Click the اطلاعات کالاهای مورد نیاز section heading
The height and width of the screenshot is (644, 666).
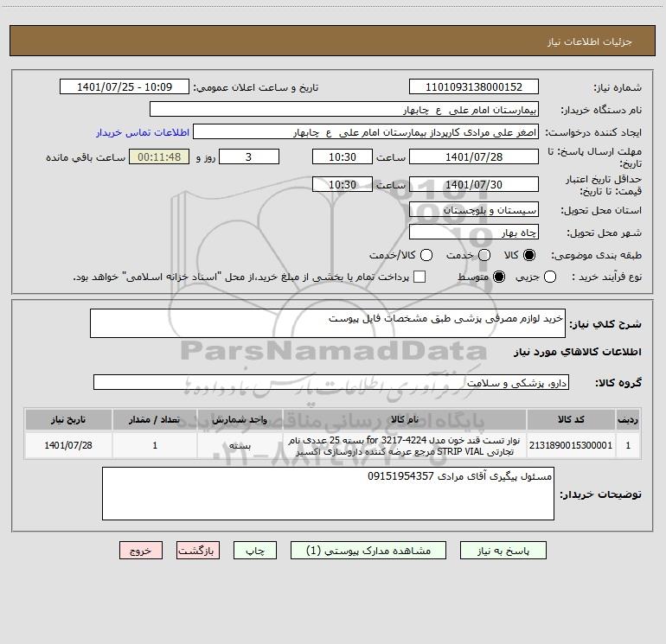click(x=577, y=352)
